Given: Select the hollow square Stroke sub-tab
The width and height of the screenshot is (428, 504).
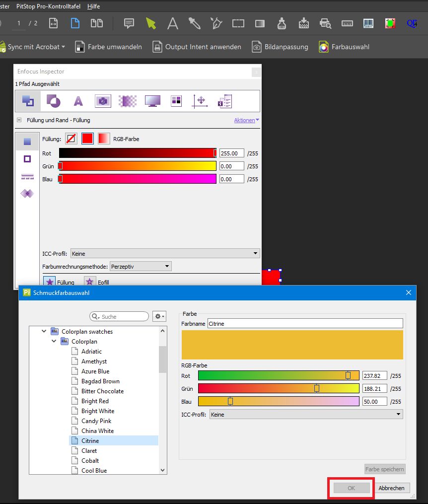Looking at the screenshot, I should 27,159.
